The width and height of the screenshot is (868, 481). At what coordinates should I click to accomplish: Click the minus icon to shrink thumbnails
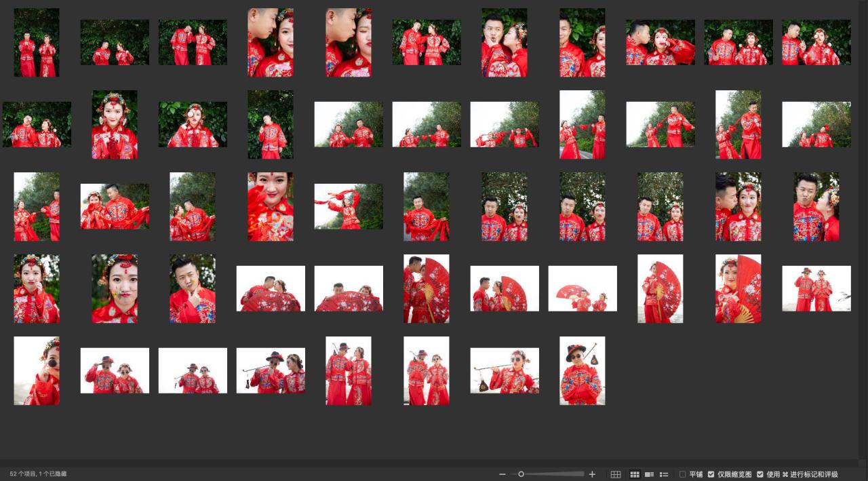(502, 474)
